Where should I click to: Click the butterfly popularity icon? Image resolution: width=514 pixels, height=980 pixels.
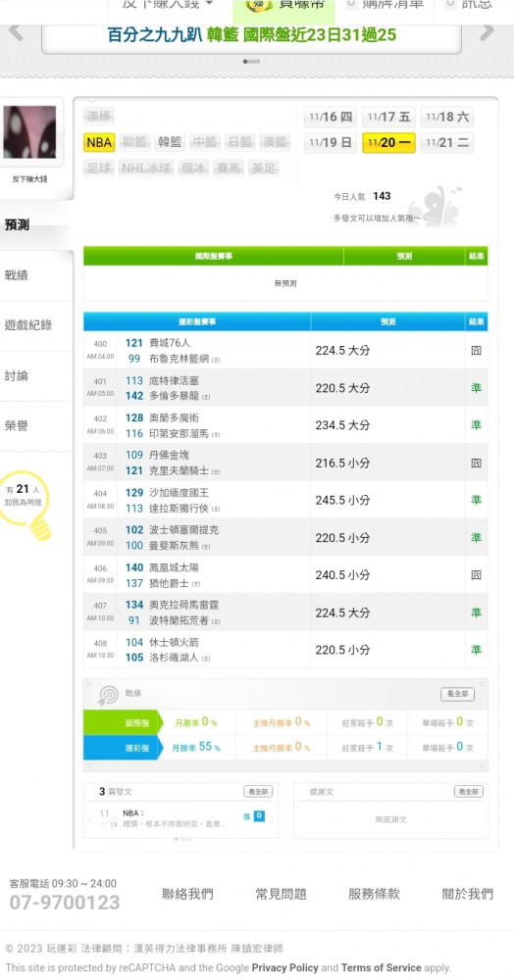point(436,207)
